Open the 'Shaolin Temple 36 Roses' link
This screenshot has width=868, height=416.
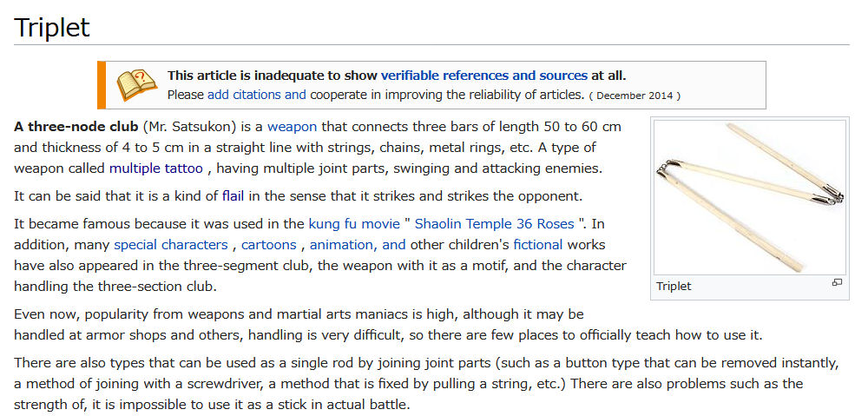click(495, 224)
